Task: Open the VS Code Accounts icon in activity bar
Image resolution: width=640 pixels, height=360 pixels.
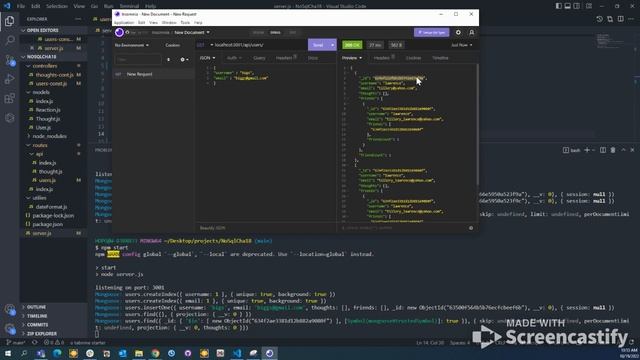Action: click(x=9, y=309)
